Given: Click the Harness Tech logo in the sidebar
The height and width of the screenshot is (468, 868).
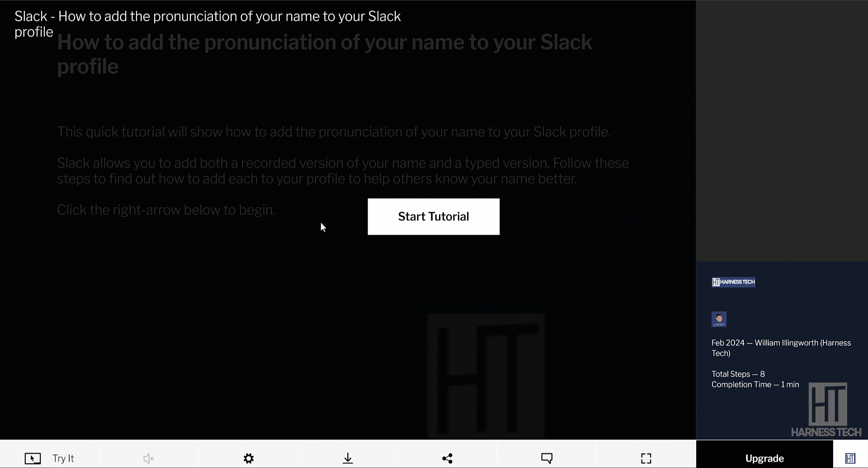Looking at the screenshot, I should [733, 282].
